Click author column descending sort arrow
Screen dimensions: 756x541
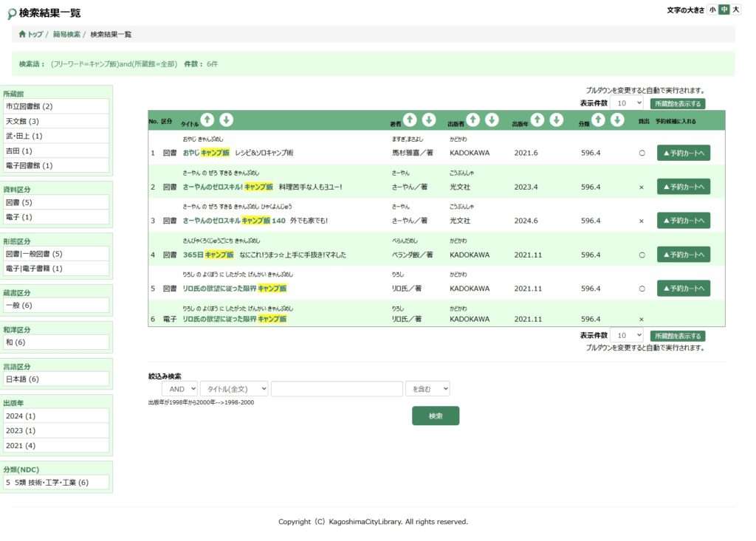(x=429, y=120)
